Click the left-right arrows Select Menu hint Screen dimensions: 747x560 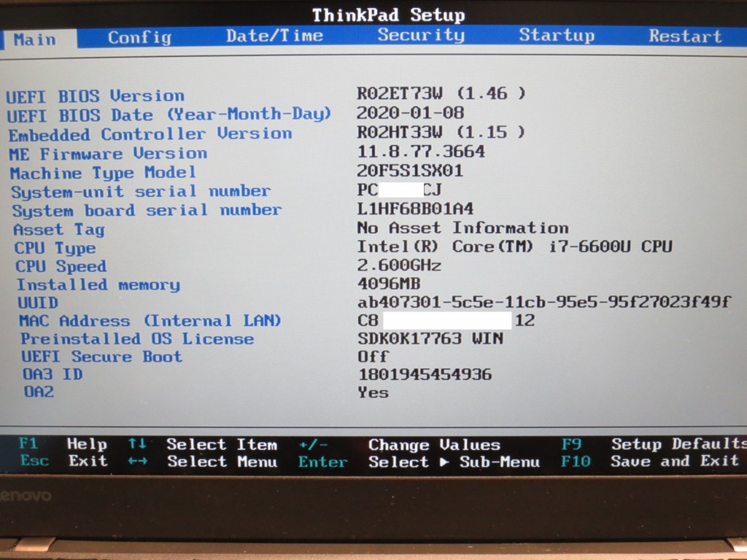coord(203,462)
